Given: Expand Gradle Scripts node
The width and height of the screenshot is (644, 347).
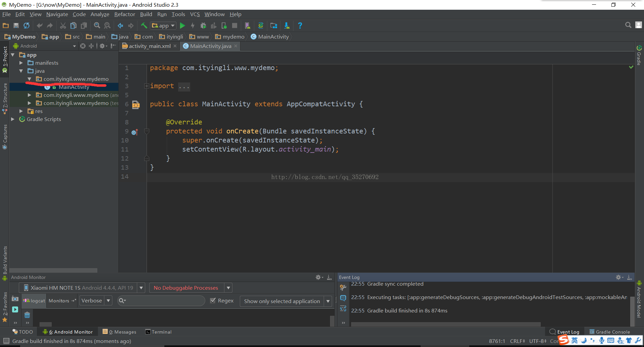Looking at the screenshot, I should point(13,119).
